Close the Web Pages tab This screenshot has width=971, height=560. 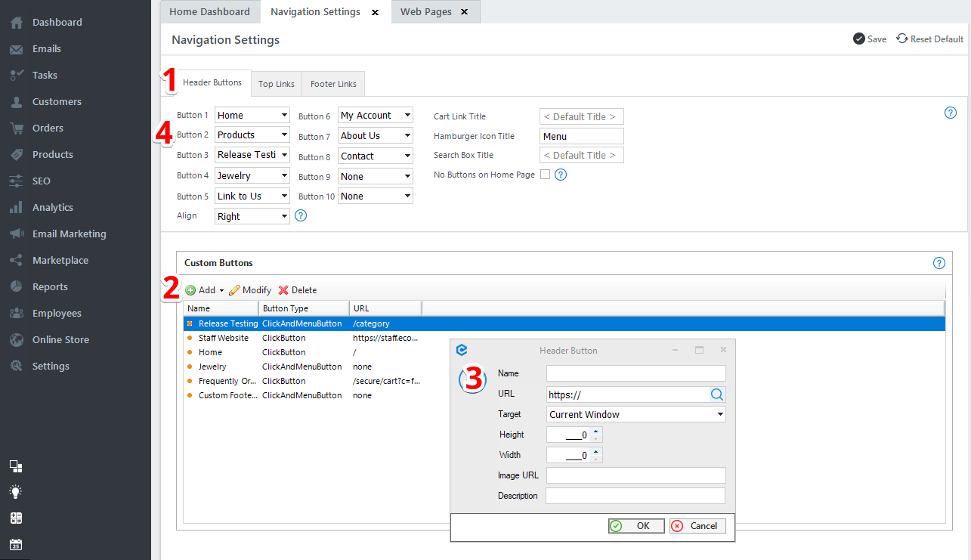click(464, 12)
